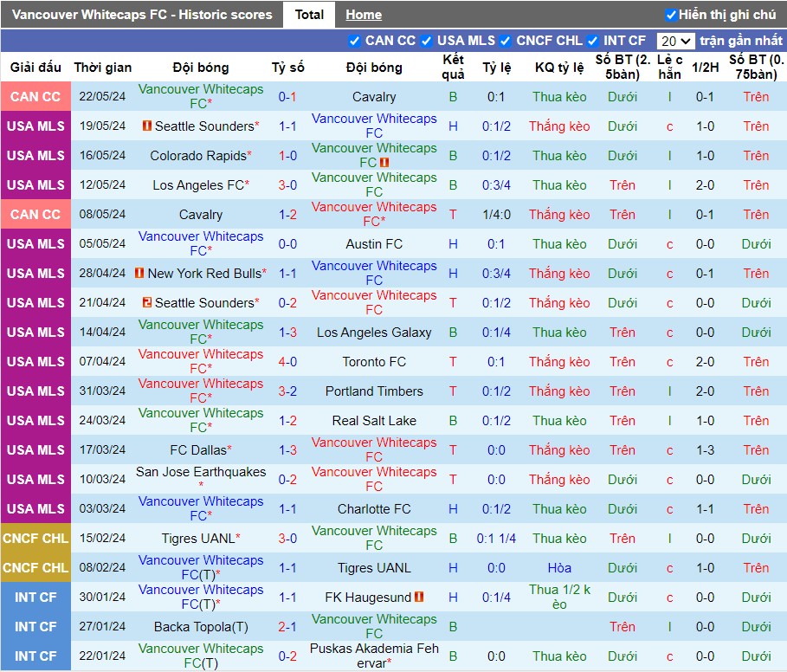Open Austin FC team link

pyautogui.click(x=374, y=244)
